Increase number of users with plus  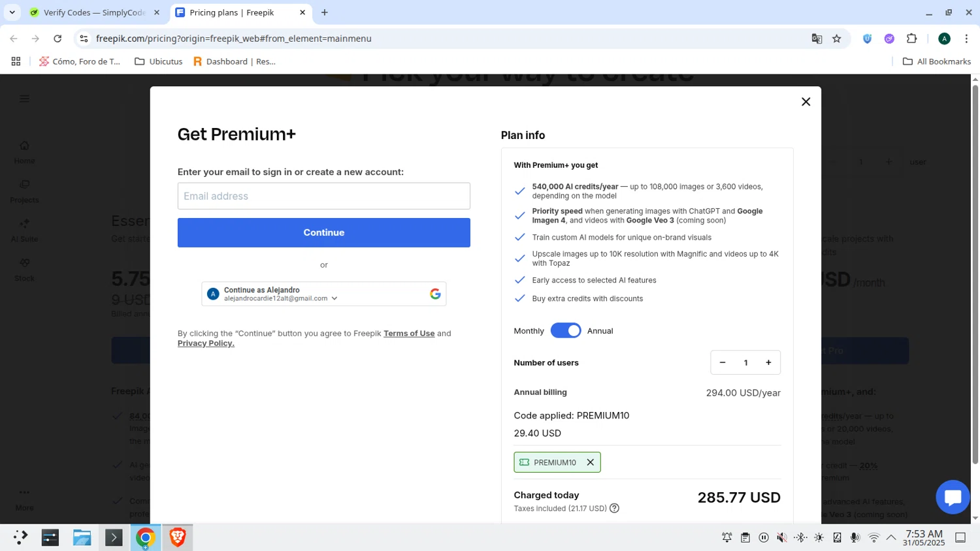click(768, 363)
